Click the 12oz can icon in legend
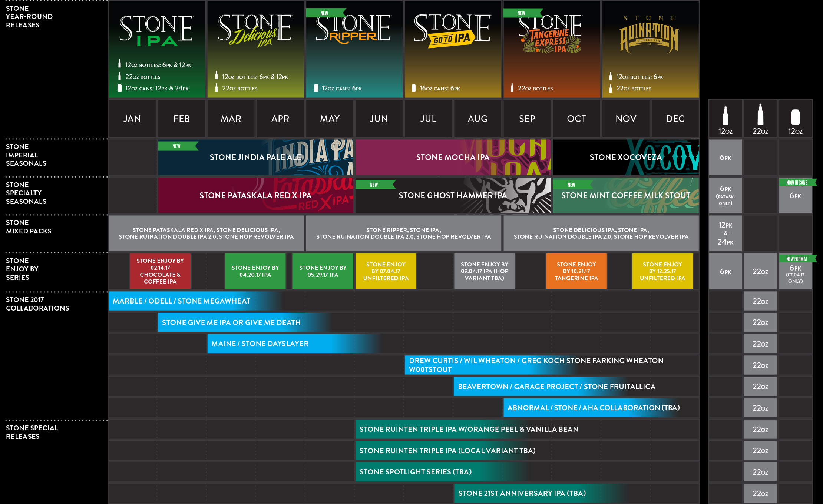 [795, 117]
